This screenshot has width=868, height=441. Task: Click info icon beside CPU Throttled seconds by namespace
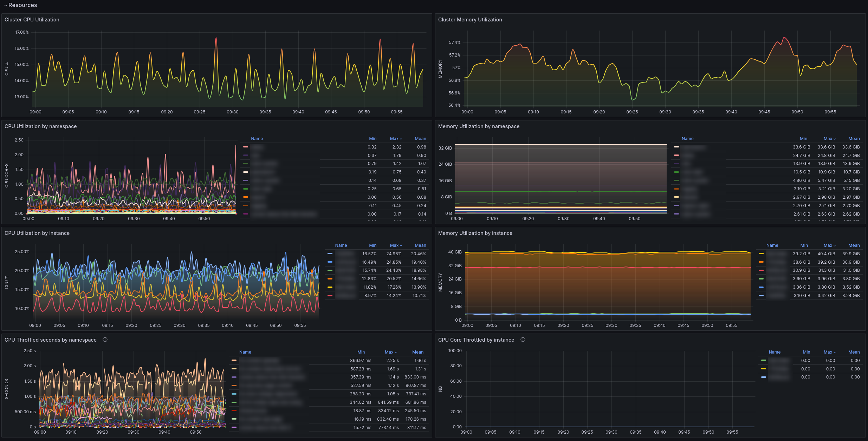[105, 340]
